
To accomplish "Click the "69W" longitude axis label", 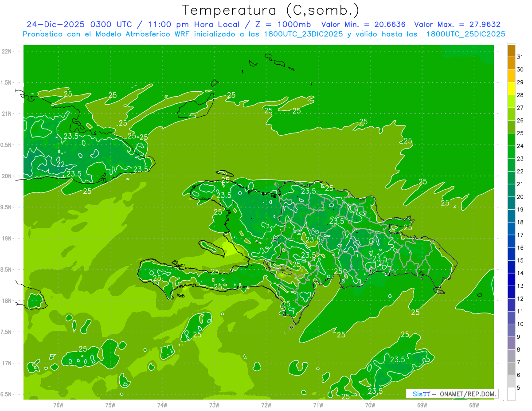I will pyautogui.click(x=422, y=405).
